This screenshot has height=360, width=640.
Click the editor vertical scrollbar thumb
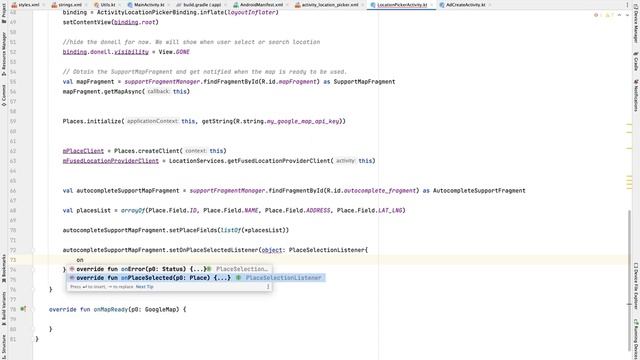pyautogui.click(x=629, y=281)
